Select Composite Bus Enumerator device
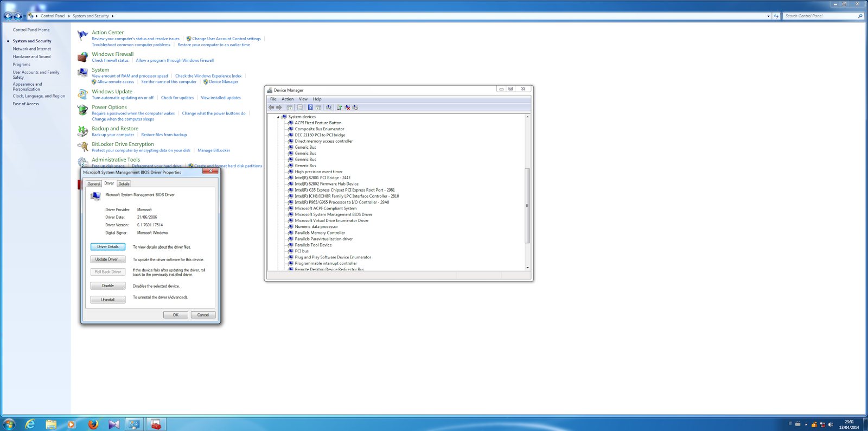 pyautogui.click(x=320, y=129)
